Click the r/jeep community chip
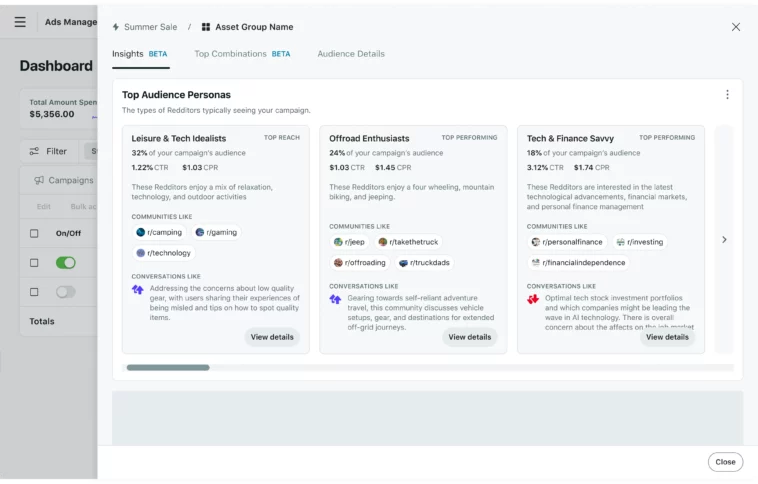The image size is (758, 484). point(349,242)
